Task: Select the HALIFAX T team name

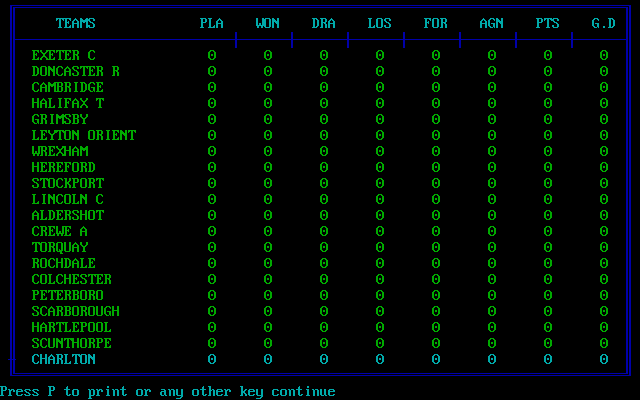Action: [x=68, y=103]
